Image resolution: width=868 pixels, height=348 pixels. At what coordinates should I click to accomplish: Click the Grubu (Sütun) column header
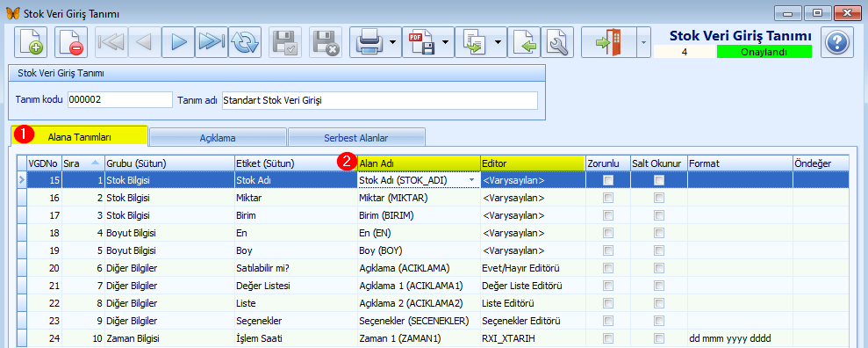coord(169,163)
